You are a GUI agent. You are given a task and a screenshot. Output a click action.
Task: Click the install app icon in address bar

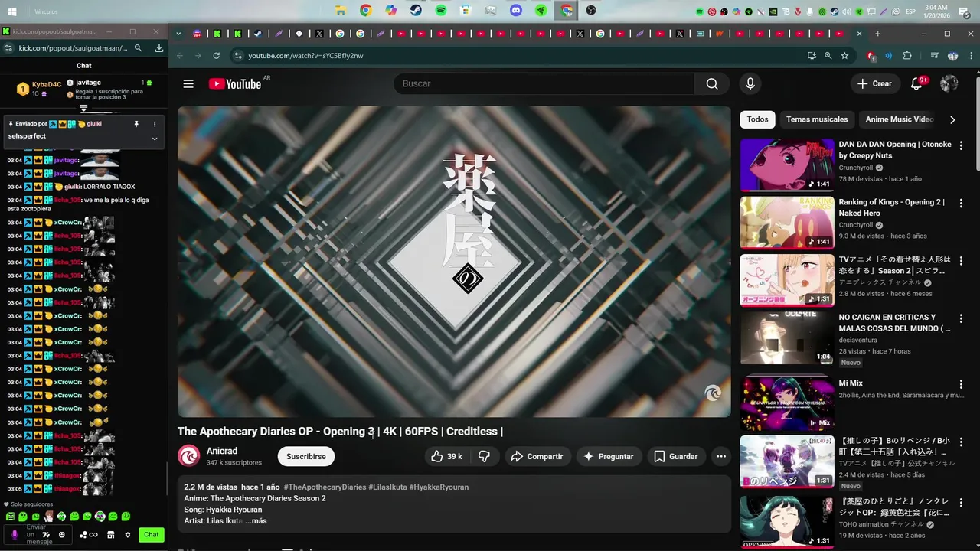pos(812,56)
